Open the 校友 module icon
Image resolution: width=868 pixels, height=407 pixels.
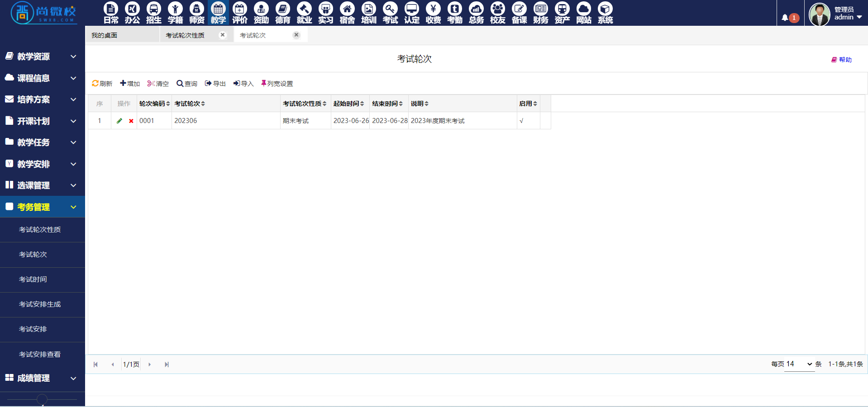click(x=498, y=13)
